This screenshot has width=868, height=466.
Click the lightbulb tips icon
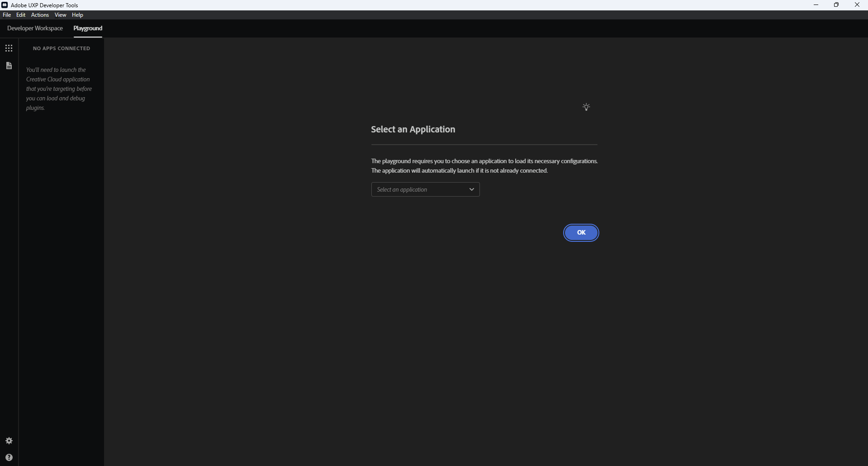pyautogui.click(x=586, y=107)
